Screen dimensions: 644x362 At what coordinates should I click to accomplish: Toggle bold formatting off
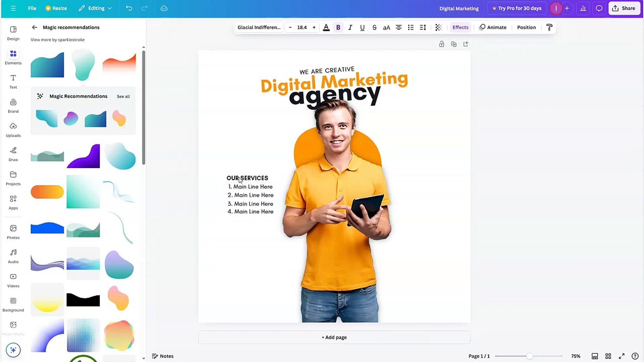click(x=338, y=27)
